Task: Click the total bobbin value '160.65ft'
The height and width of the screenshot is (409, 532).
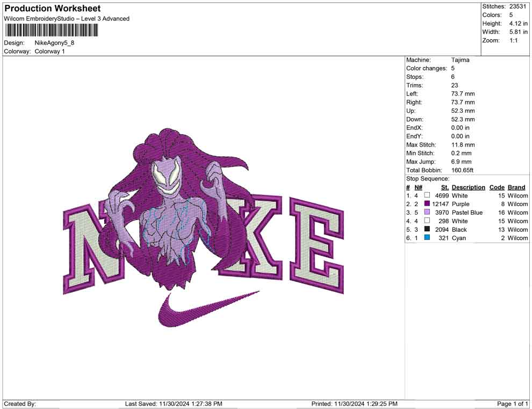Action: tap(462, 170)
